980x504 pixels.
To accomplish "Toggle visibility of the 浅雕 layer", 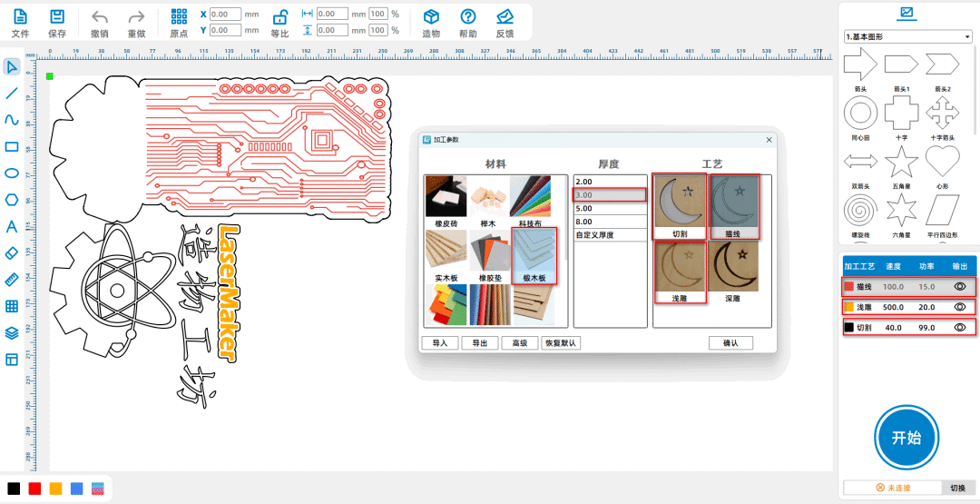I will pos(959,307).
